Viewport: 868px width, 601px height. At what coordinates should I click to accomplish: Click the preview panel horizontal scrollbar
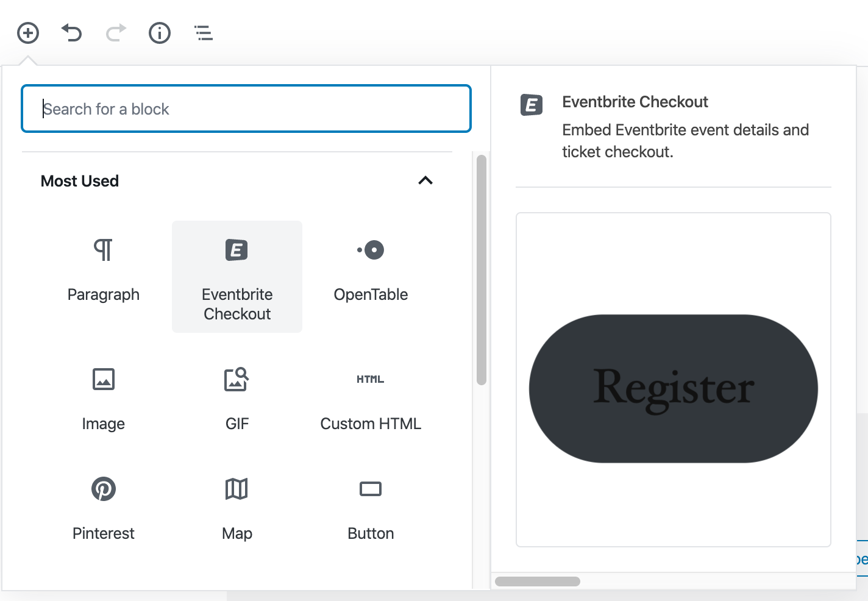click(538, 581)
